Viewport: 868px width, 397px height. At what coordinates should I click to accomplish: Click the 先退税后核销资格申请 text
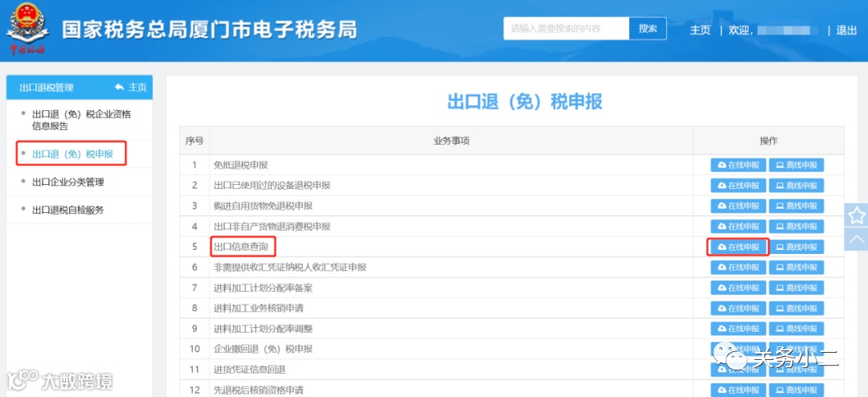(259, 390)
